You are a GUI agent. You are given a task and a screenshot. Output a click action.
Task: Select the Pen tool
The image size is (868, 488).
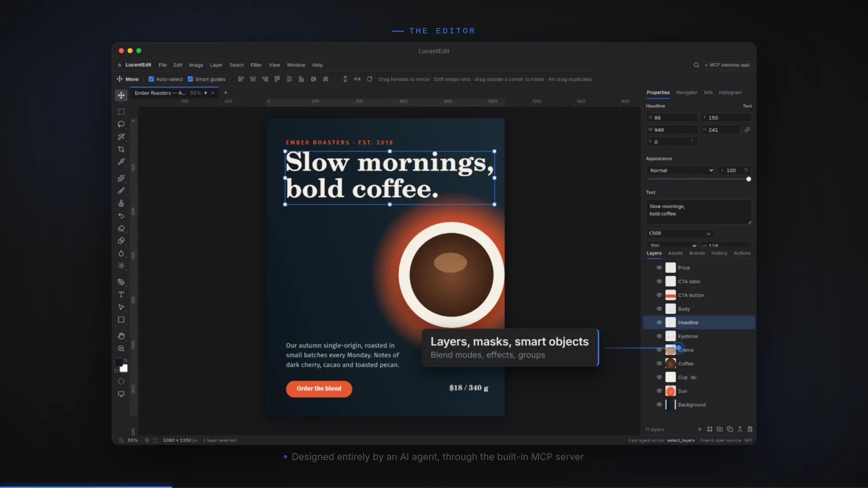(121, 282)
